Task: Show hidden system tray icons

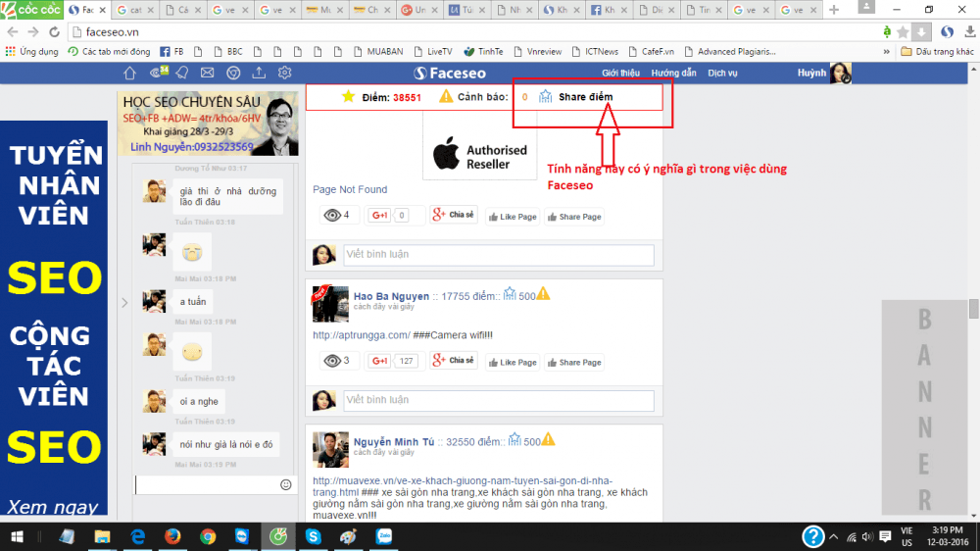Action: click(x=834, y=536)
